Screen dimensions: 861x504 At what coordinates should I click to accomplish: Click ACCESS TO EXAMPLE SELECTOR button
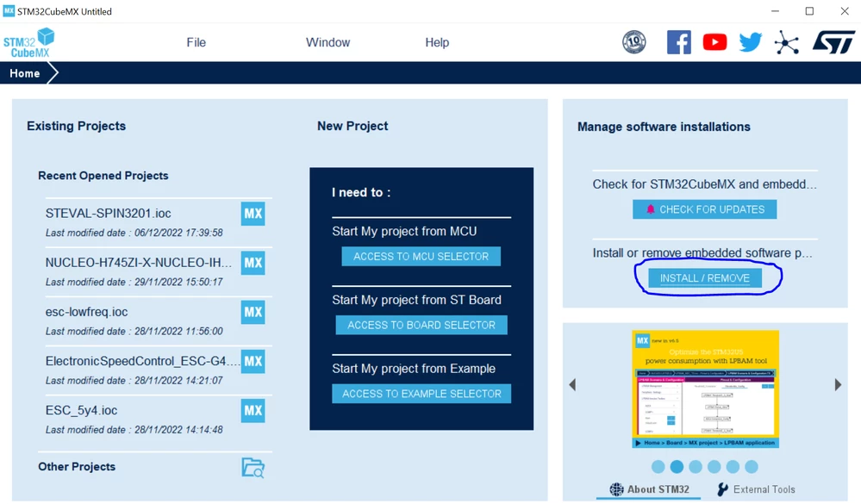[x=421, y=394]
